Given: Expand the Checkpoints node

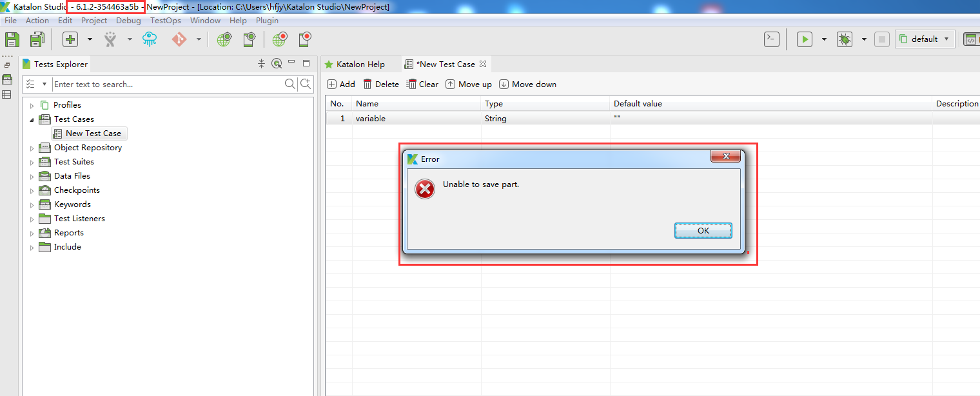Looking at the screenshot, I should click(x=32, y=190).
